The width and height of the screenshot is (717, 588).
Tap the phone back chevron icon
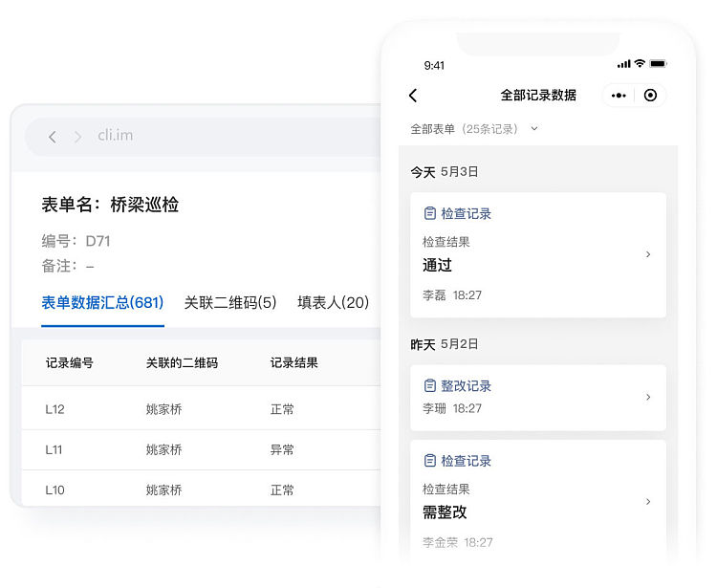point(413,96)
